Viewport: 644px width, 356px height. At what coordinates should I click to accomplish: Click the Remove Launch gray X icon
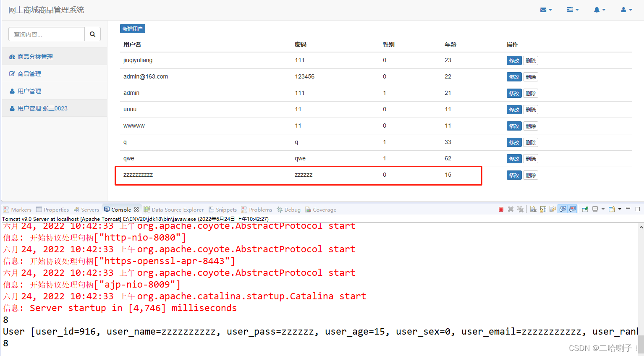tap(510, 209)
